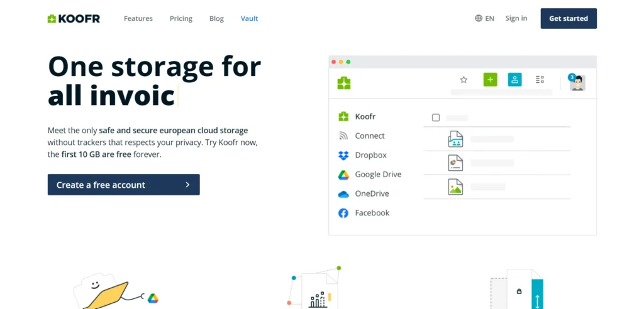The image size is (644, 309).
Task: Go to the Blog page
Action: 216,18
